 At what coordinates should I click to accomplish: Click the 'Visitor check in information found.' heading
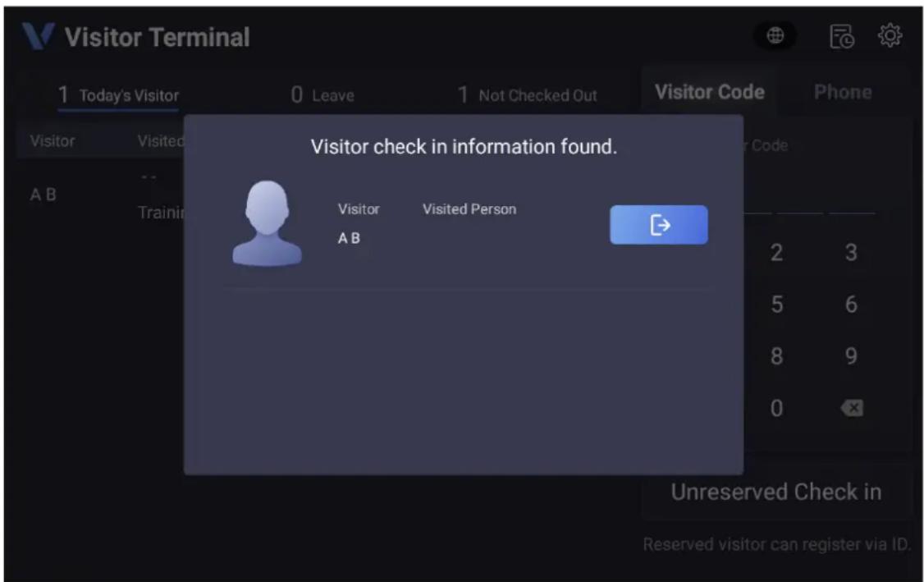(x=464, y=146)
